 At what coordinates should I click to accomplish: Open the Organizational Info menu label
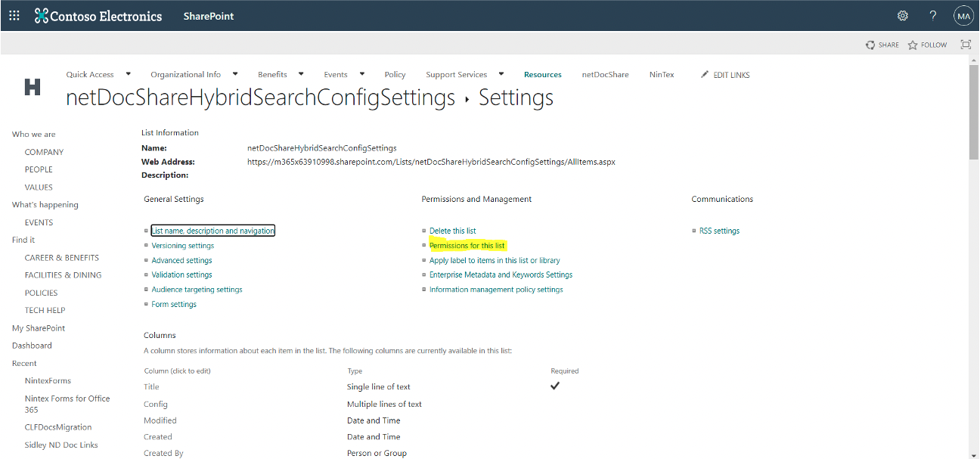186,75
